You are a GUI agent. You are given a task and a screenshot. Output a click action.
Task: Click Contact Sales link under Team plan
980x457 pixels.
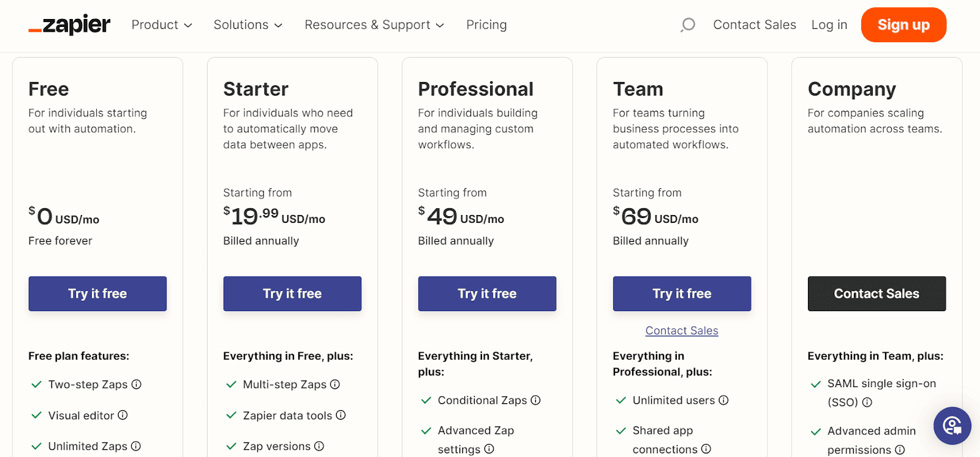pos(682,331)
